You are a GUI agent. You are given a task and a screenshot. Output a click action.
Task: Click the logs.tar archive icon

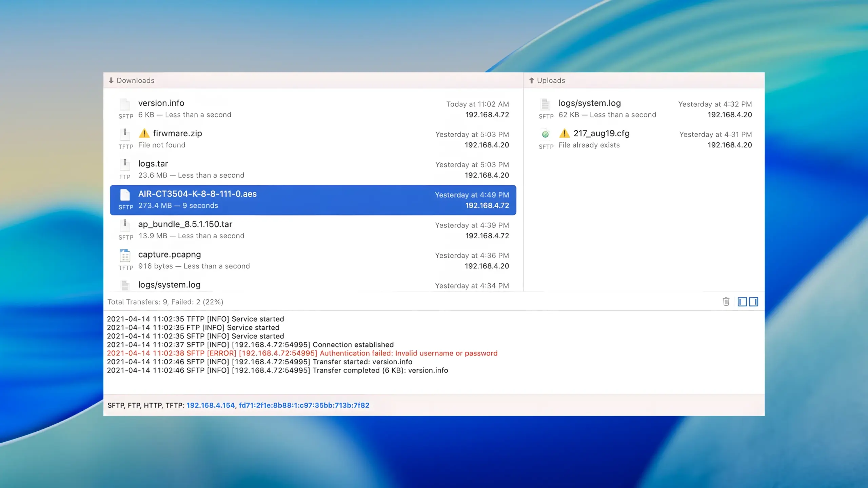click(125, 165)
